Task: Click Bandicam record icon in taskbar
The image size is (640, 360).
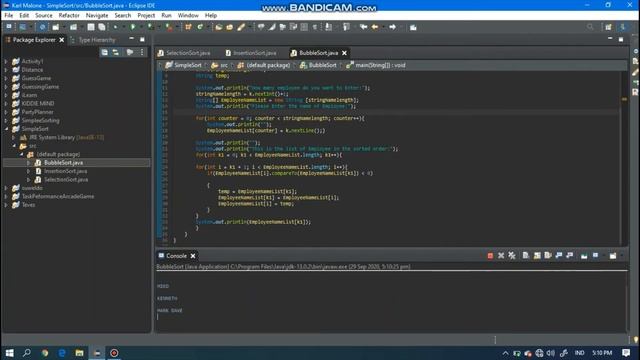Action: click(x=114, y=353)
